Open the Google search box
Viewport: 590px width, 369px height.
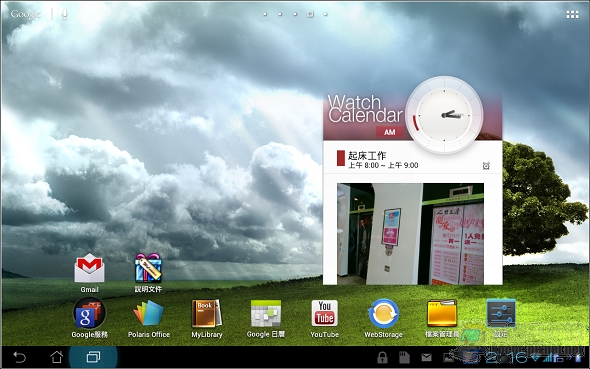(x=25, y=14)
